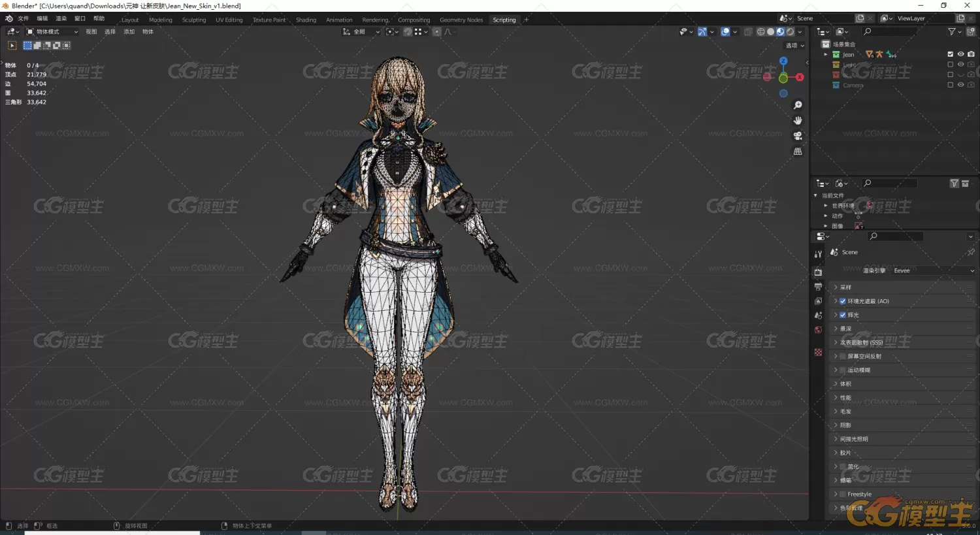Open the 物体模式 mode dropdown
Screen dimensions: 980x535
coord(52,31)
